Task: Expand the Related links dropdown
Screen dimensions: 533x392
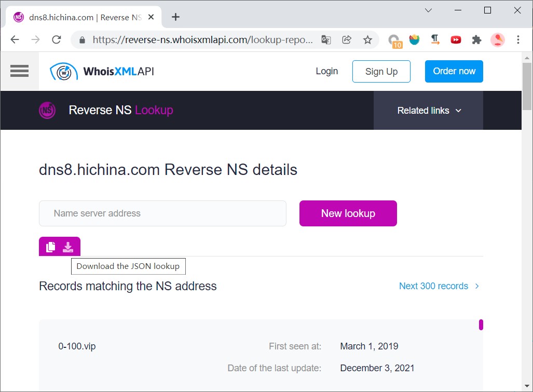Action: coord(428,111)
